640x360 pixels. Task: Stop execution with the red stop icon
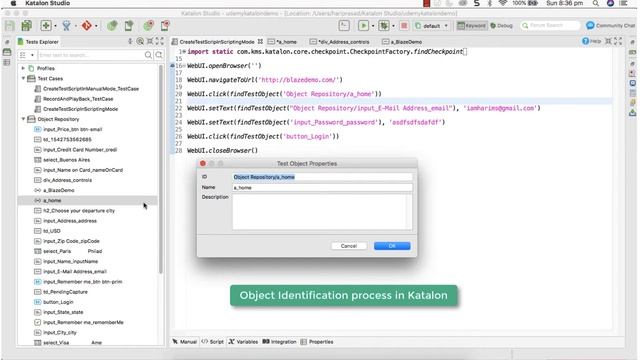point(404,26)
